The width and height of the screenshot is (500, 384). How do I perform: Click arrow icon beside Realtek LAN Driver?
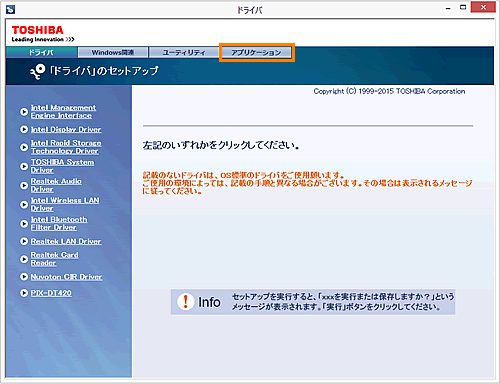pos(24,241)
